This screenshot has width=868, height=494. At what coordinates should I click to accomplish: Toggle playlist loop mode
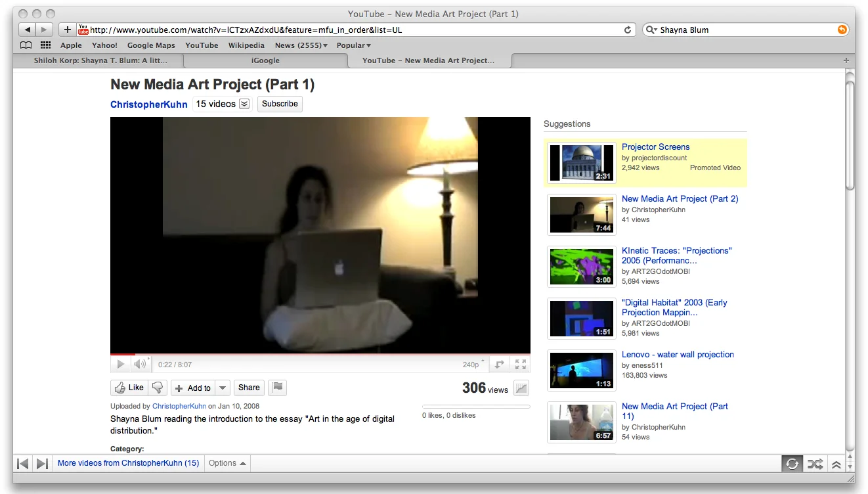point(792,463)
